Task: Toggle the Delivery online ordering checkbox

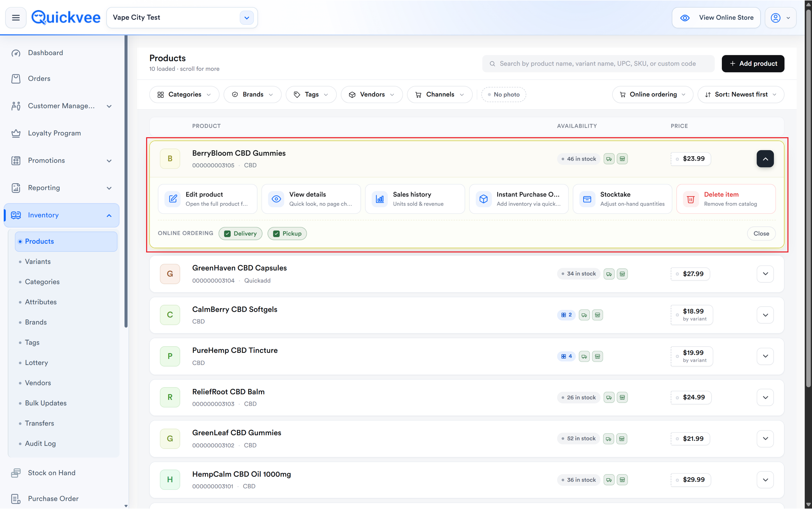Action: [227, 234]
